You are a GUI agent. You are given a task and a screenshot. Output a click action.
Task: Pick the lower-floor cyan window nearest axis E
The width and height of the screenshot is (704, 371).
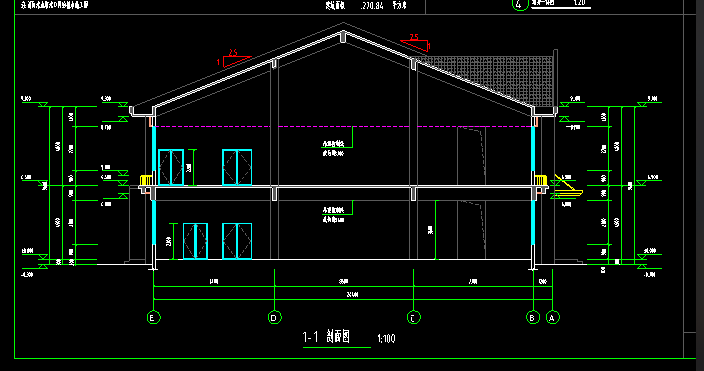(195, 241)
